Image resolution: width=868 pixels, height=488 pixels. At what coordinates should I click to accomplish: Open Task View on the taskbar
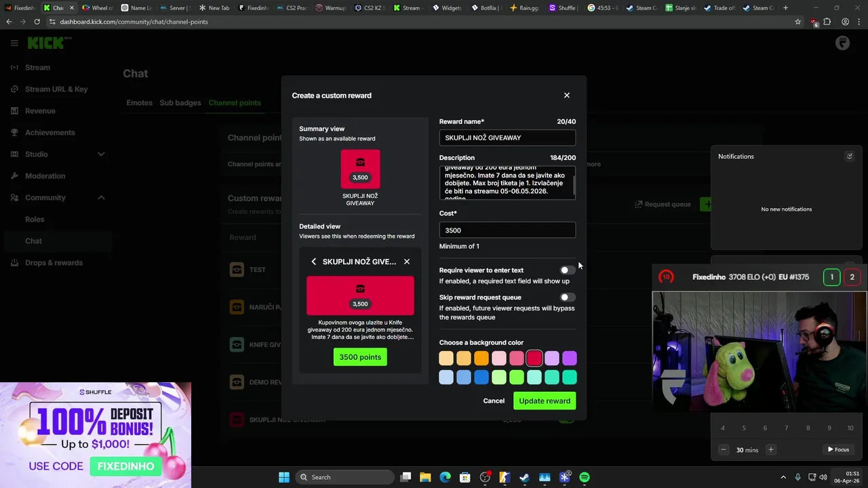(x=406, y=477)
